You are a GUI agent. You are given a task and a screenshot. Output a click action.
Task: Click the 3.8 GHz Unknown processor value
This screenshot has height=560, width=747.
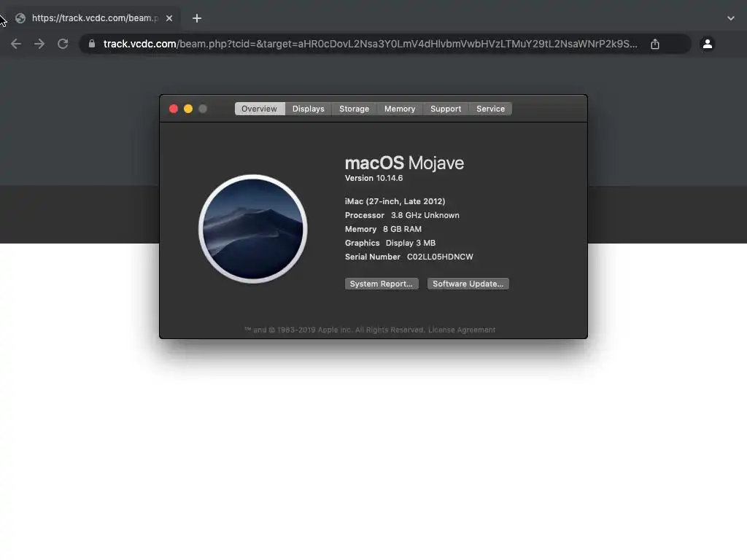425,215
